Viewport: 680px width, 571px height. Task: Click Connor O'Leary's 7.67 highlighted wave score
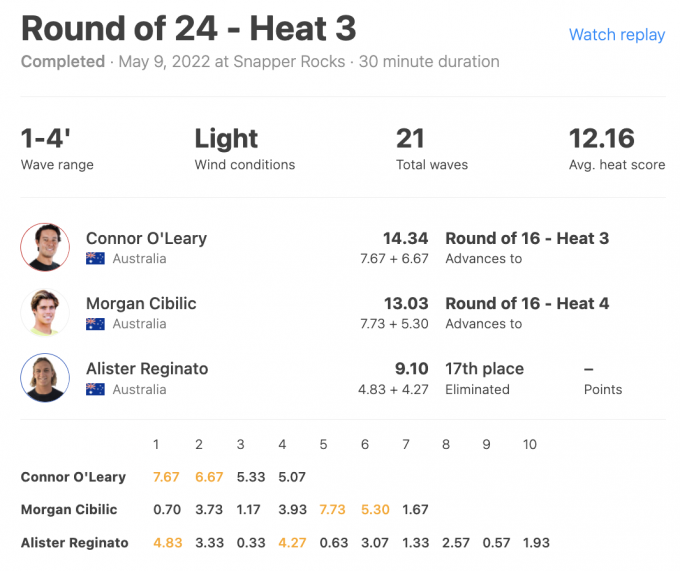tap(166, 477)
